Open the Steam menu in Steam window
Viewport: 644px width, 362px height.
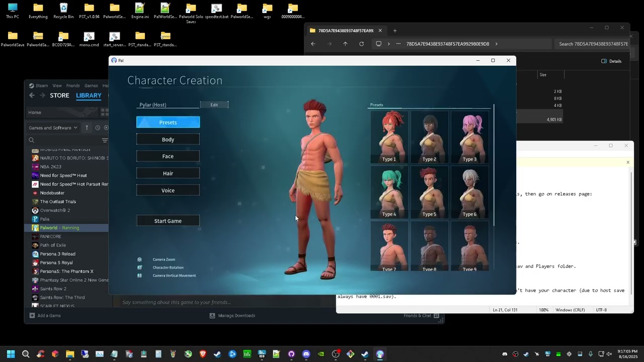pos(38,85)
